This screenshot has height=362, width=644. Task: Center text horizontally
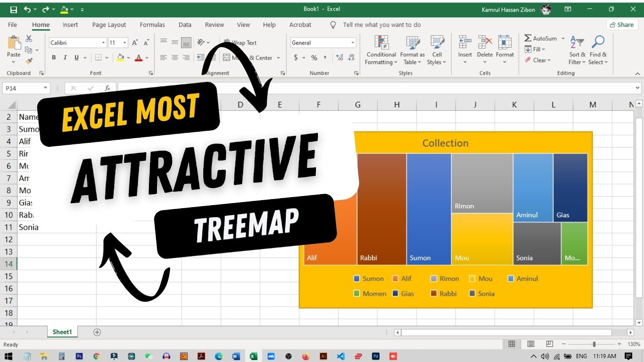click(175, 58)
